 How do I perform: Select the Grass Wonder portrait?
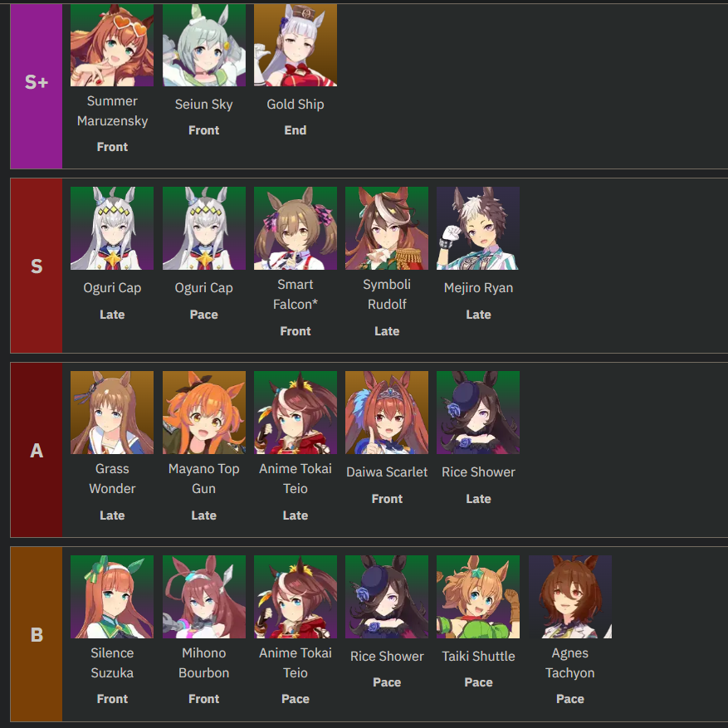(x=112, y=413)
